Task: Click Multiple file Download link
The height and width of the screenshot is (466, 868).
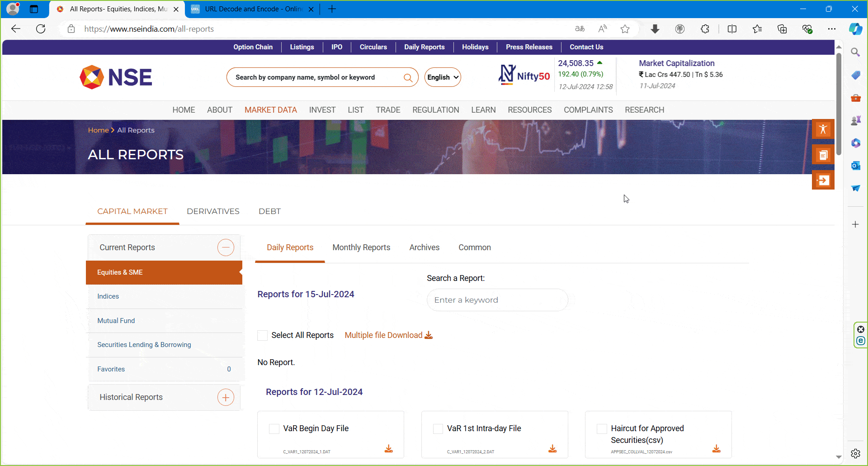Action: 388,335
